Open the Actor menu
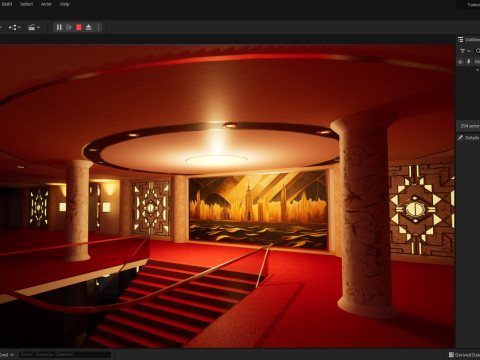The width and height of the screenshot is (480, 360). [46, 4]
